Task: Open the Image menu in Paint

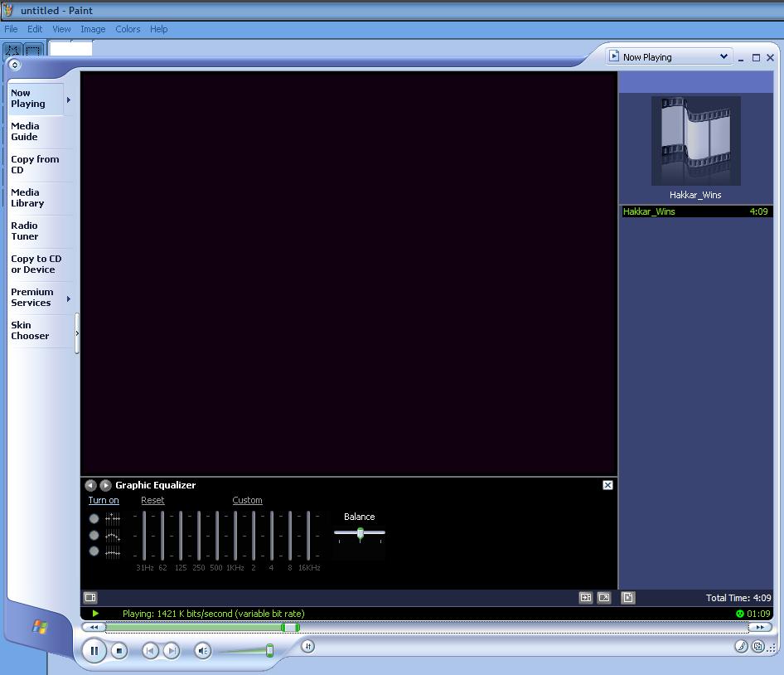Action: pos(93,29)
